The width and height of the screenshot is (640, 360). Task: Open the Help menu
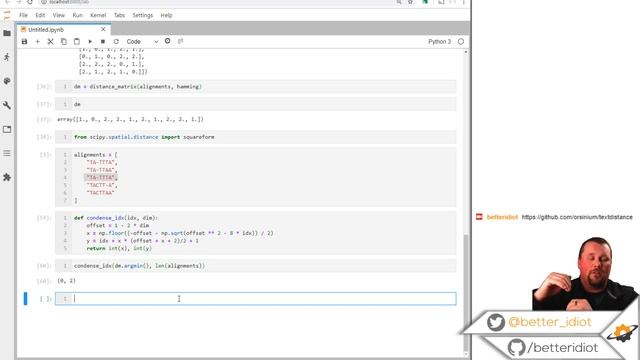(x=166, y=15)
